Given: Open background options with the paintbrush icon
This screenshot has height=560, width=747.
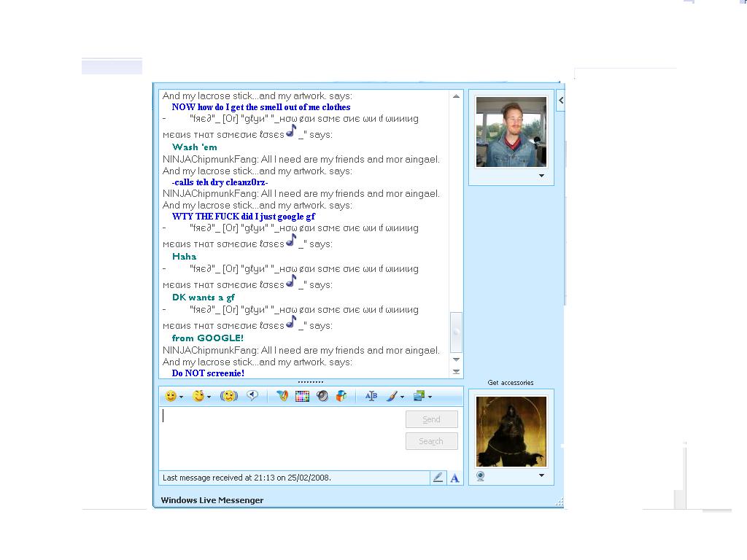Looking at the screenshot, I should (392, 396).
